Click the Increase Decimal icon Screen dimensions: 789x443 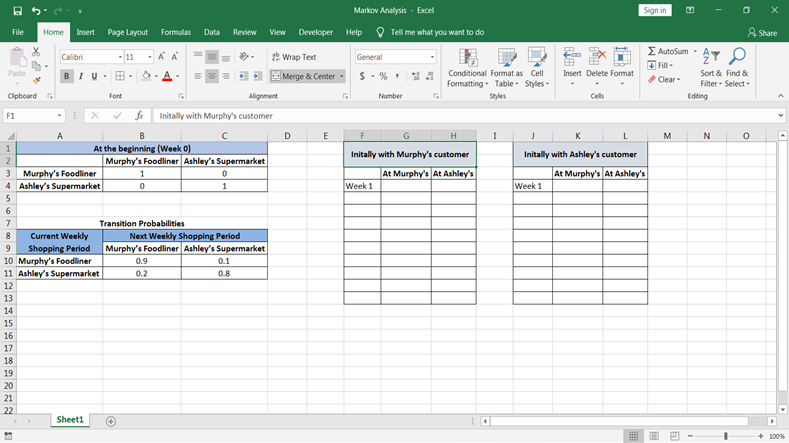tap(415, 76)
